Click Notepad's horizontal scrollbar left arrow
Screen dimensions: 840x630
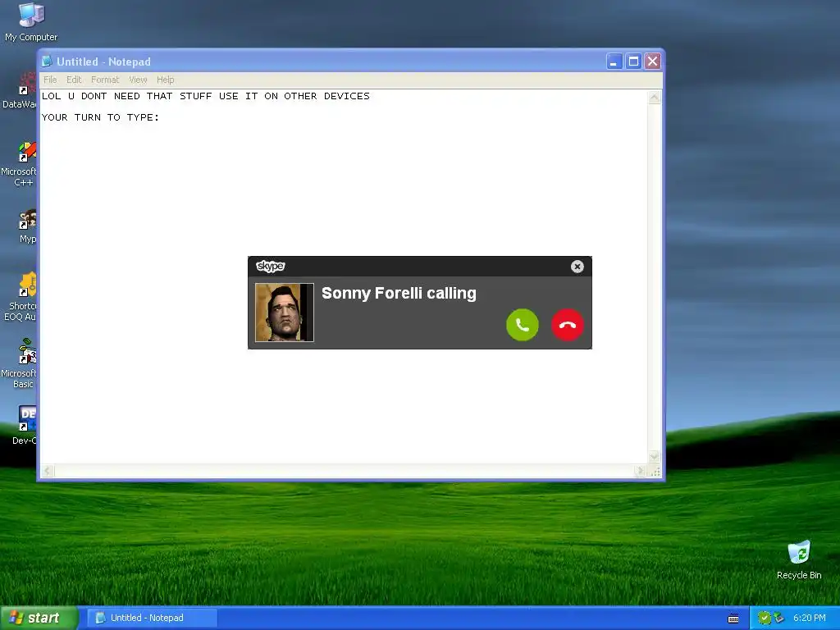[48, 471]
